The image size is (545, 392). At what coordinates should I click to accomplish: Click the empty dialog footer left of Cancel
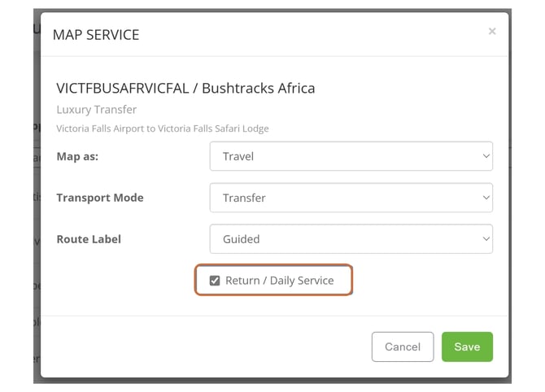[203, 346]
